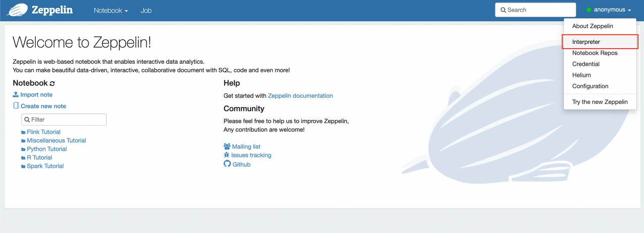Click the Welcome to Zeppelin! heading

(x=82, y=42)
